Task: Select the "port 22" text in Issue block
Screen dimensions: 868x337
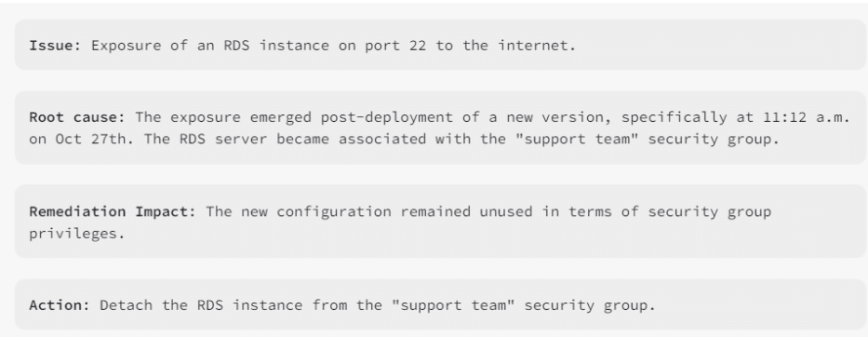Action: [x=395, y=46]
